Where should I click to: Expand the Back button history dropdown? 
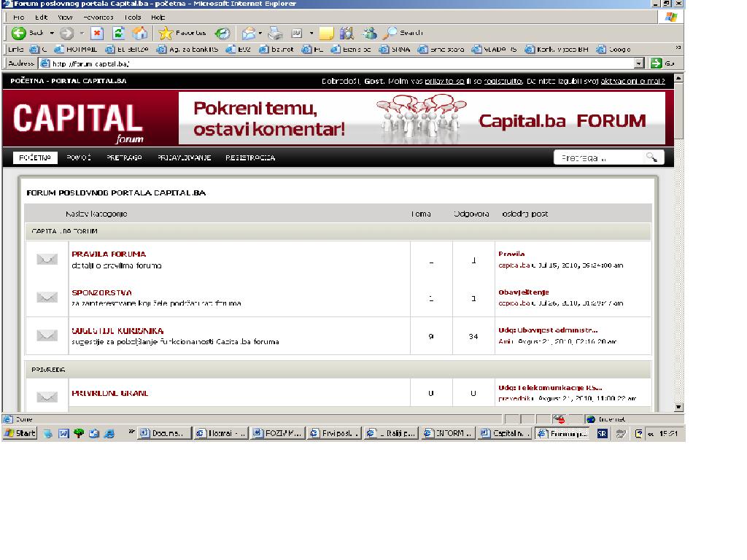coord(52,33)
